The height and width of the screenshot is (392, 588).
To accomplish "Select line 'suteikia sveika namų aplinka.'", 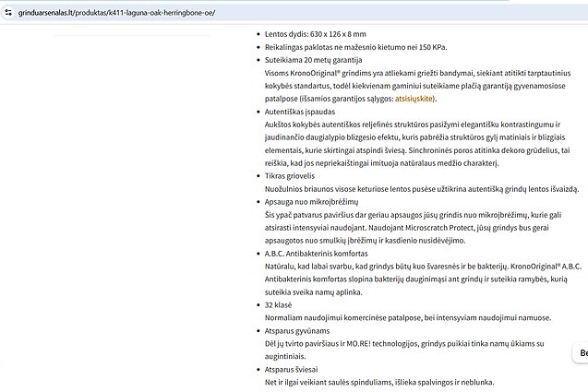I will (x=314, y=292).
